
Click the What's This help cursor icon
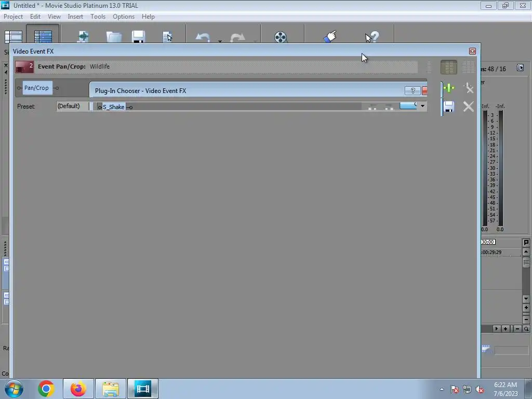[x=372, y=37]
